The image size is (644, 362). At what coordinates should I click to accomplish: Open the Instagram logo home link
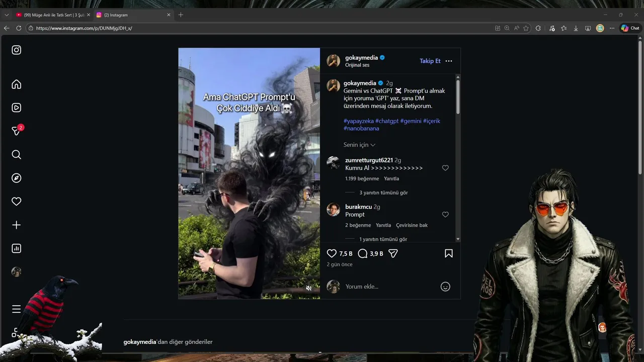coord(17,50)
